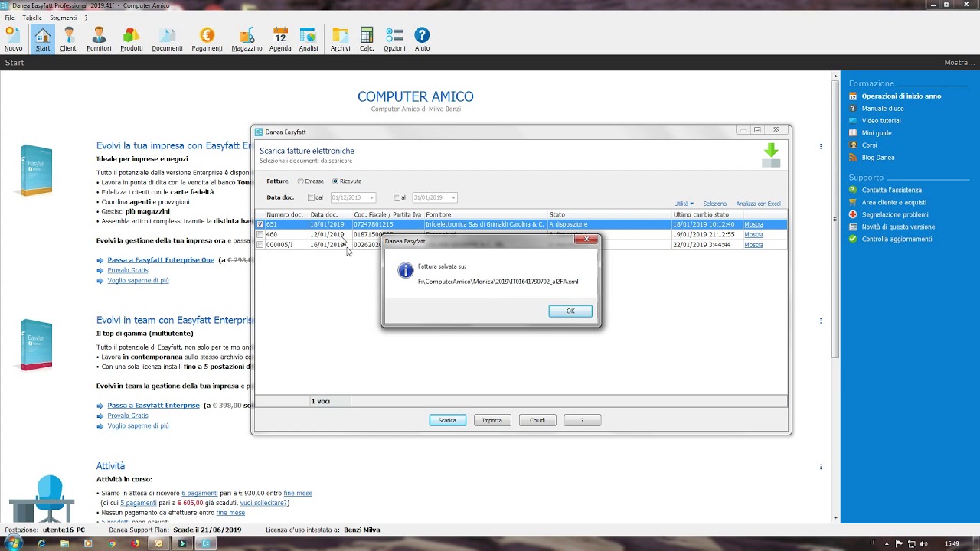Open the Clienti section
Screen dimensions: 980x551
69,39
